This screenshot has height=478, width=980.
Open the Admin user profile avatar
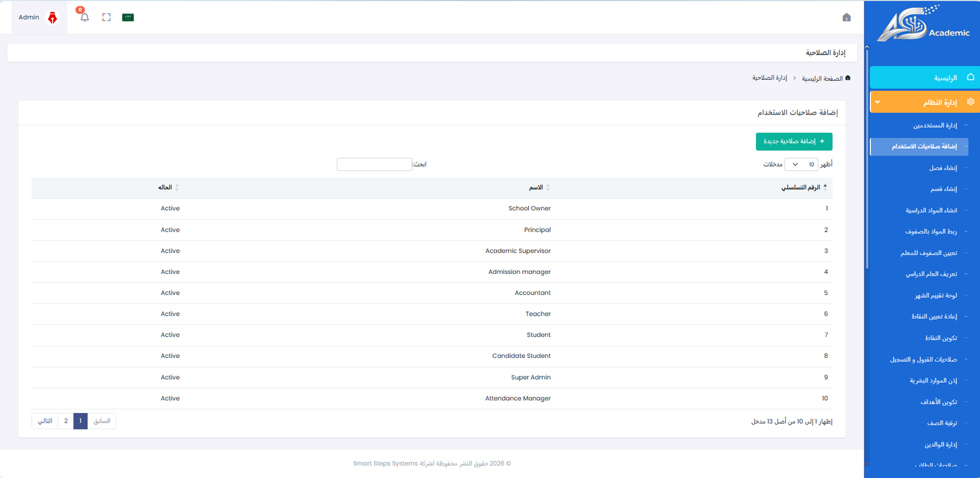[x=53, y=18]
